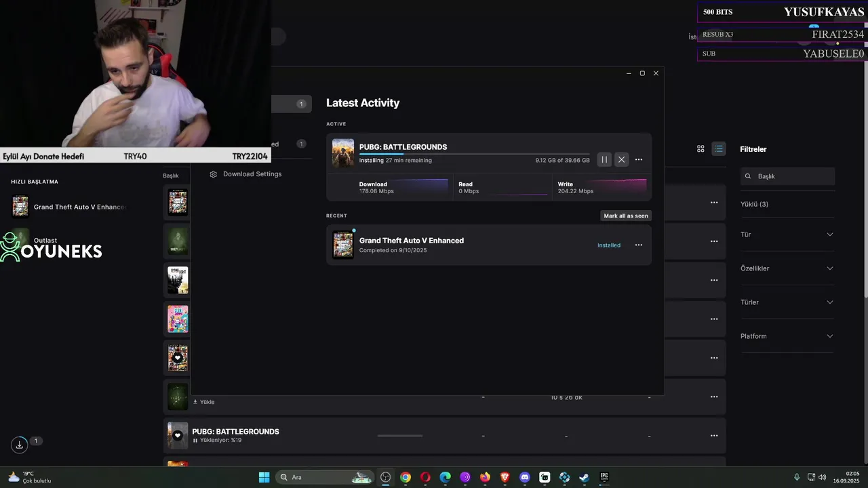Screen dimensions: 868x488
Task: Open Opera browser from the taskbar
Action: pyautogui.click(x=425, y=477)
